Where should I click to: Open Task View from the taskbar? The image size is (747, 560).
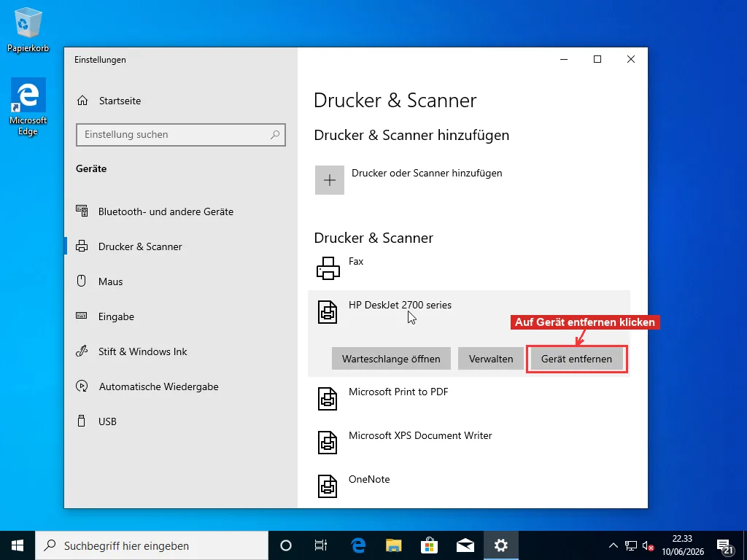click(x=321, y=545)
